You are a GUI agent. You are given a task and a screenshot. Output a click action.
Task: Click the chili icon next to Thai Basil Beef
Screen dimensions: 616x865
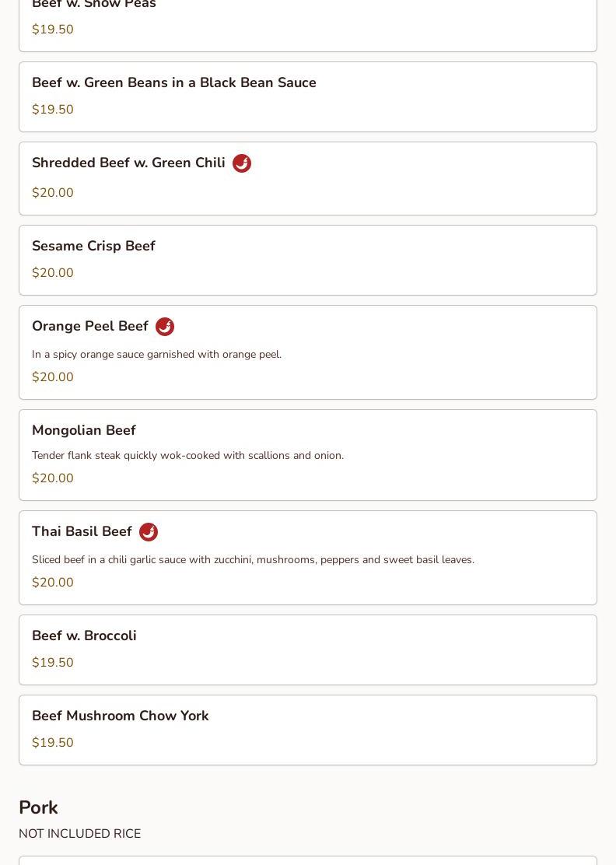point(149,532)
